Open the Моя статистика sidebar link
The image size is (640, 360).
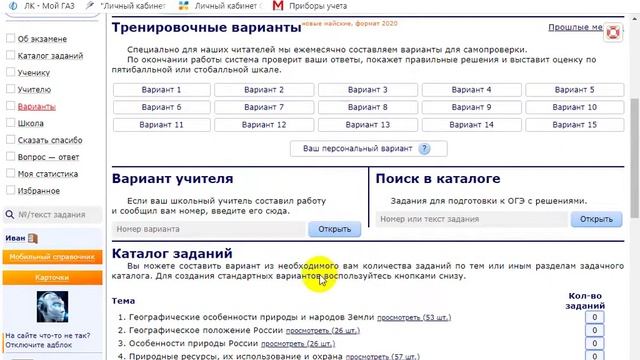(48, 174)
